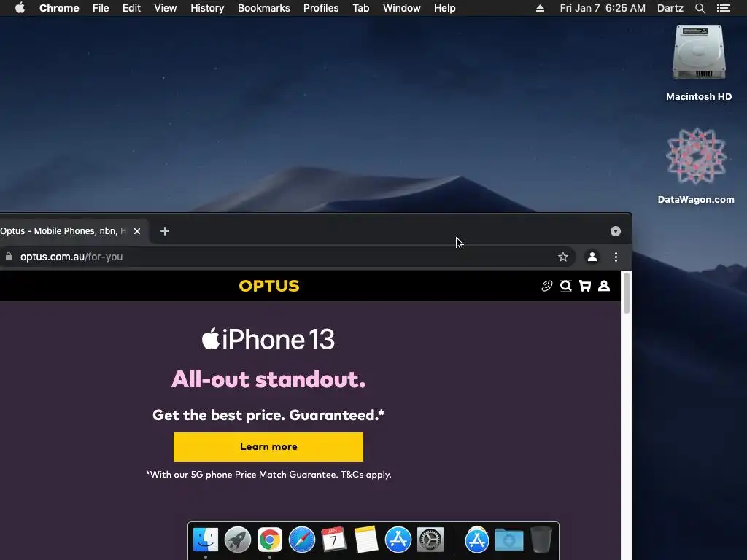Click the page vertical scrollbar thumb
The width and height of the screenshot is (747, 560).
tap(627, 293)
